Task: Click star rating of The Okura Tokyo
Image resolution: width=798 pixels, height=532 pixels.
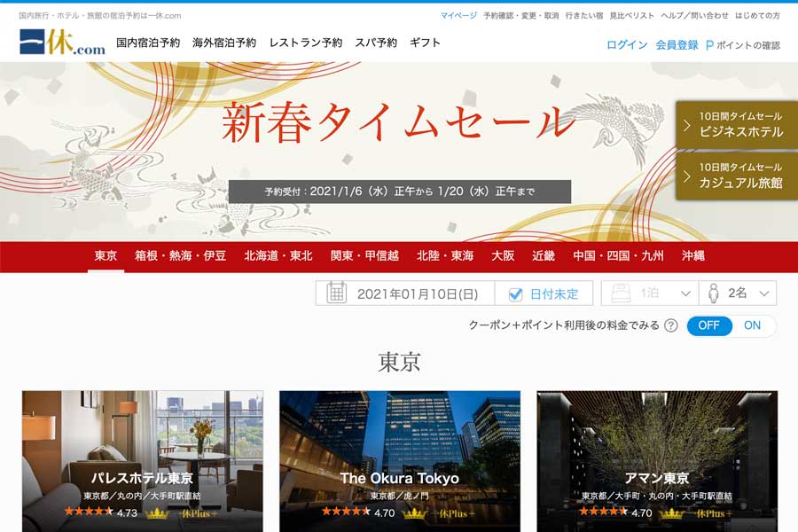Action: click(346, 512)
